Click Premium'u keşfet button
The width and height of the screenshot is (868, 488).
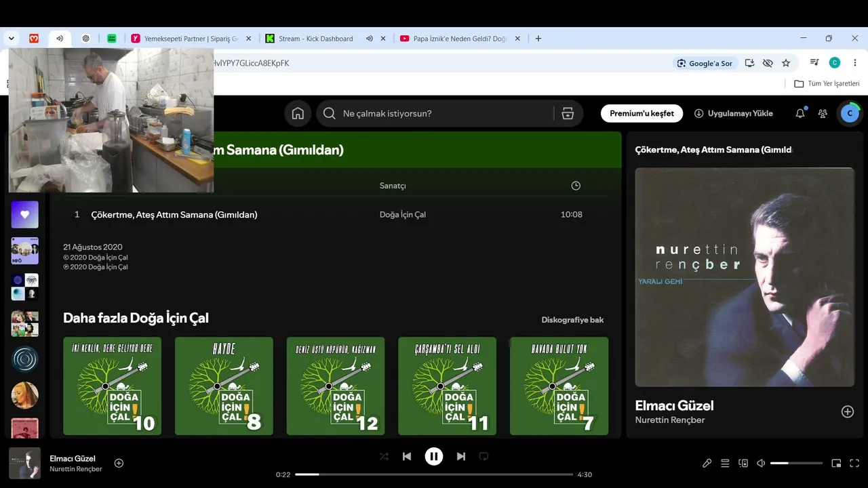(x=642, y=114)
